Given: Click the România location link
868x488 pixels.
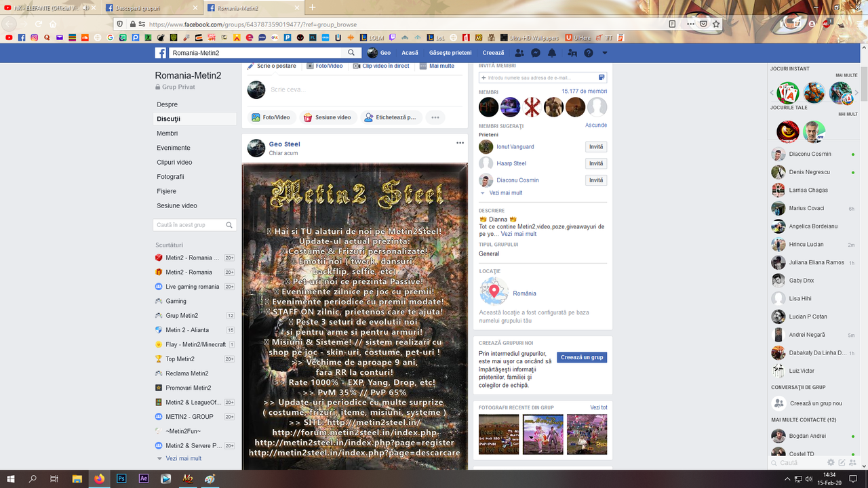Looking at the screenshot, I should click(524, 293).
